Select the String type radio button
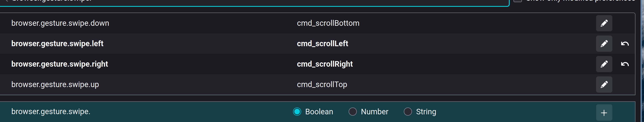Screen dimensions: 644x122 tap(408, 112)
